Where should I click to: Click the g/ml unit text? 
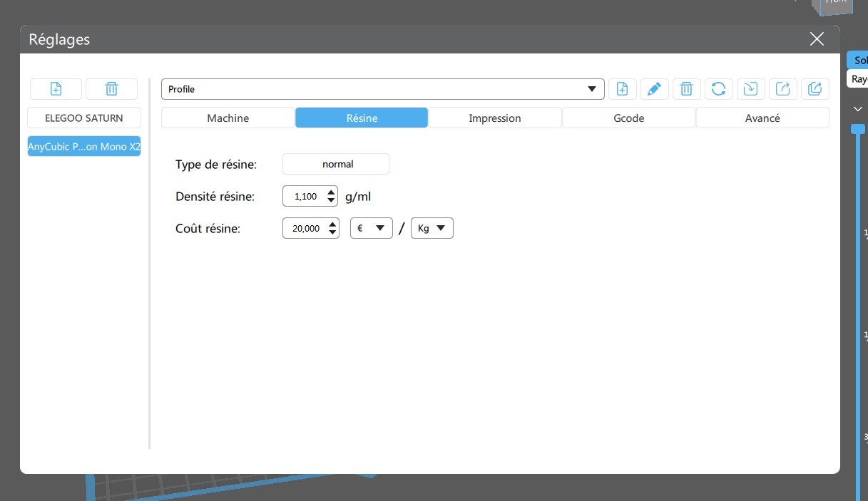point(358,197)
